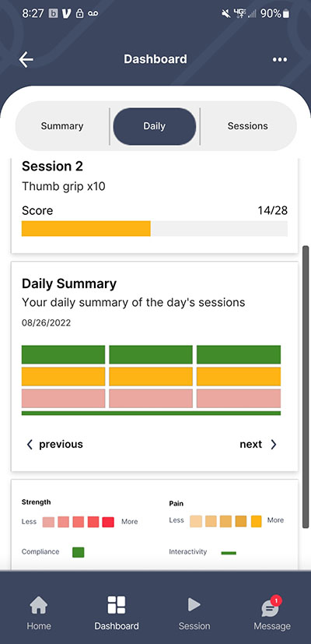The image size is (311, 644).
Task: Open Session via play icon
Action: pos(194,604)
